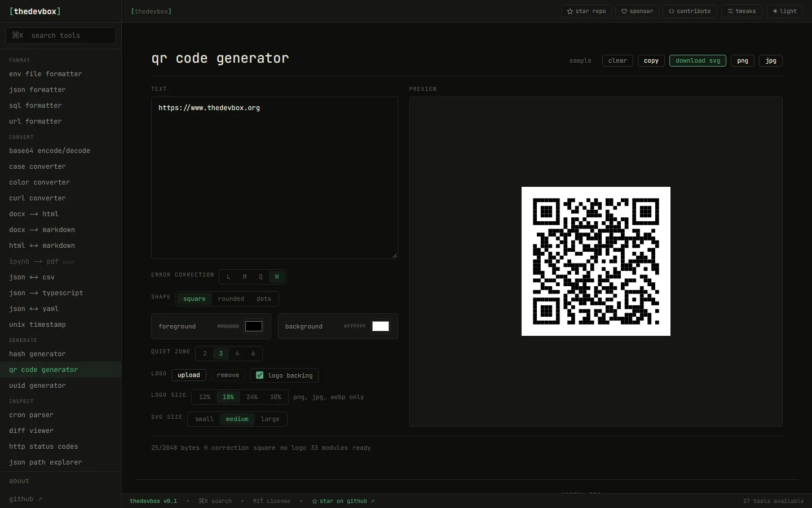812x508 pixels.
Task: Choose large svg size
Action: click(270, 419)
